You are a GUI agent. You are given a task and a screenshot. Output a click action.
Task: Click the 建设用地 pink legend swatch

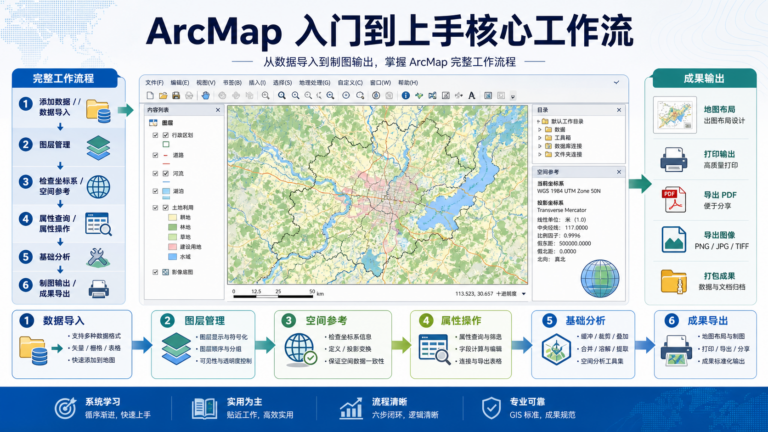click(172, 247)
